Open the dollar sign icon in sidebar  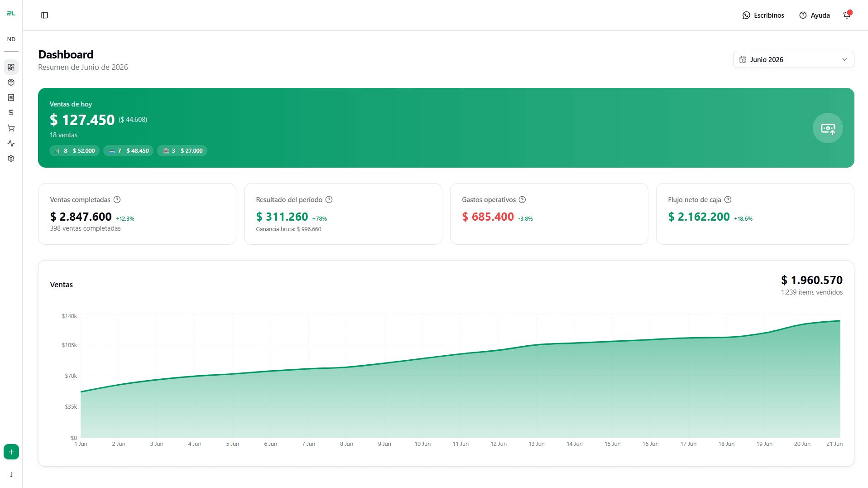(11, 113)
